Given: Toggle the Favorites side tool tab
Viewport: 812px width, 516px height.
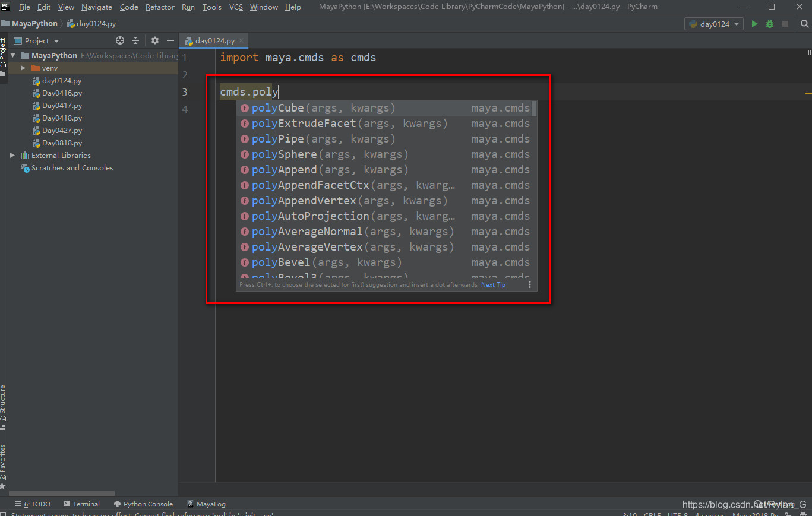Looking at the screenshot, I should tap(4, 467).
